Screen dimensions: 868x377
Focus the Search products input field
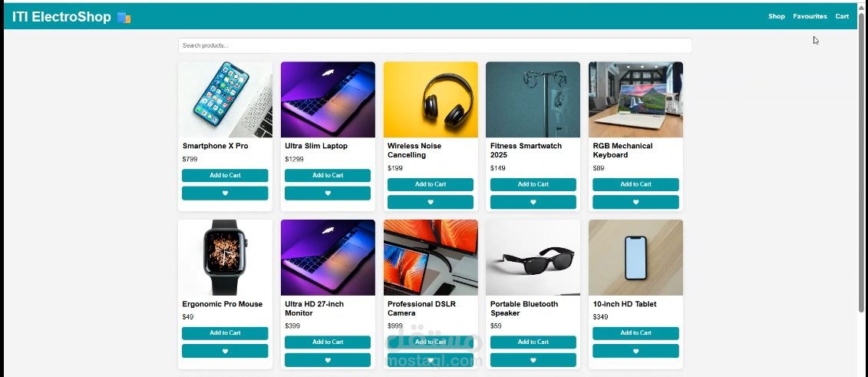point(435,45)
